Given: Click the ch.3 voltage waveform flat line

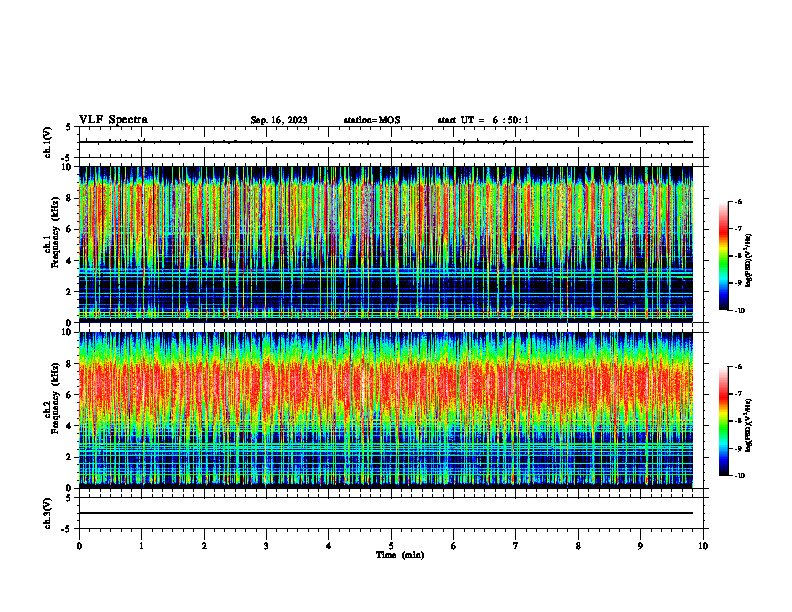Looking at the screenshot, I should 386,513.
